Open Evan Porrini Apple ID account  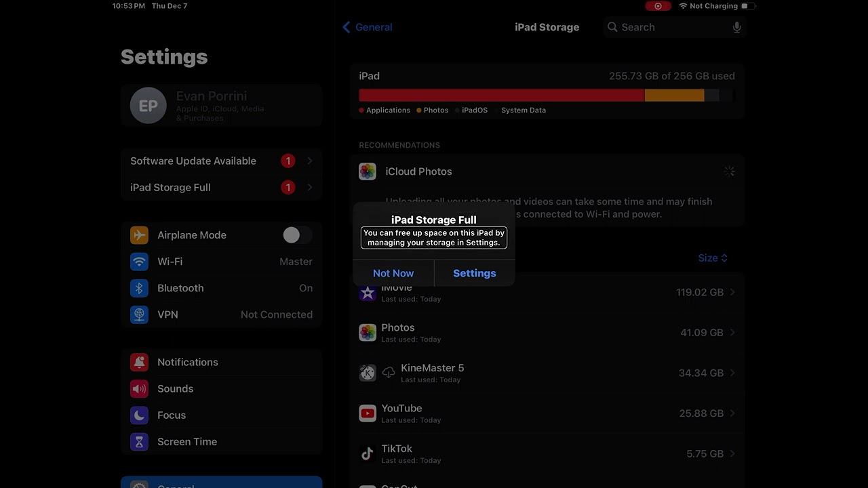pos(221,106)
